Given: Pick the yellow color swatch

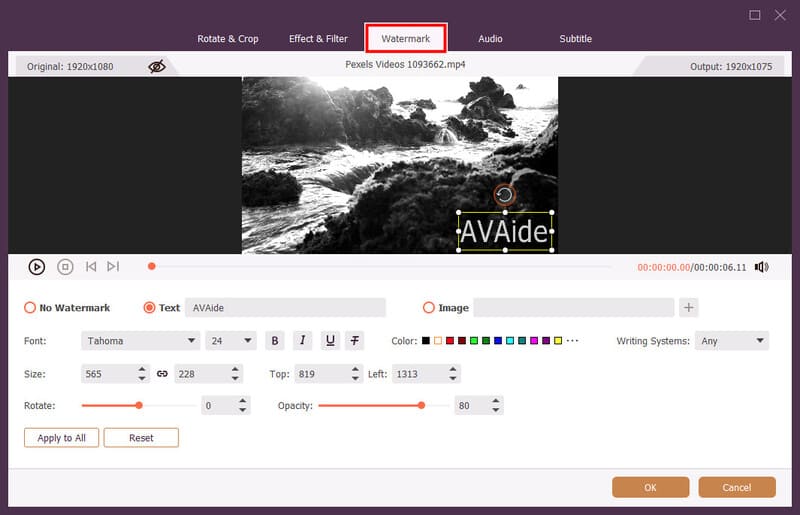Looking at the screenshot, I should pos(558,340).
